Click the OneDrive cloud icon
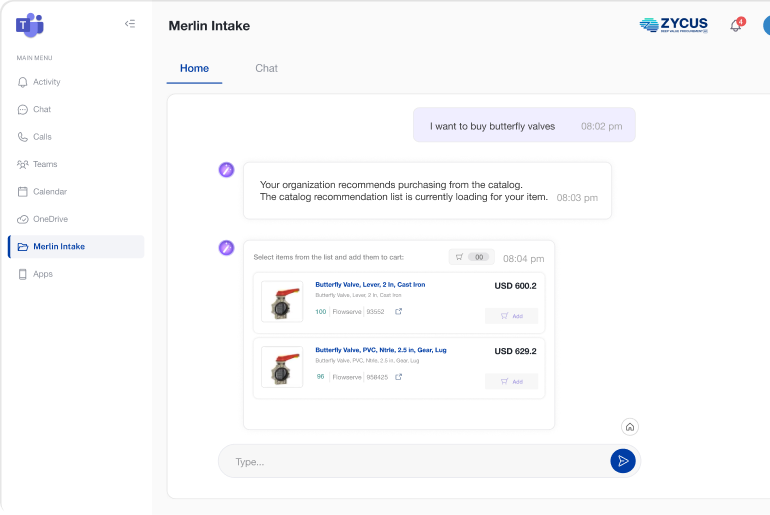 (23, 219)
